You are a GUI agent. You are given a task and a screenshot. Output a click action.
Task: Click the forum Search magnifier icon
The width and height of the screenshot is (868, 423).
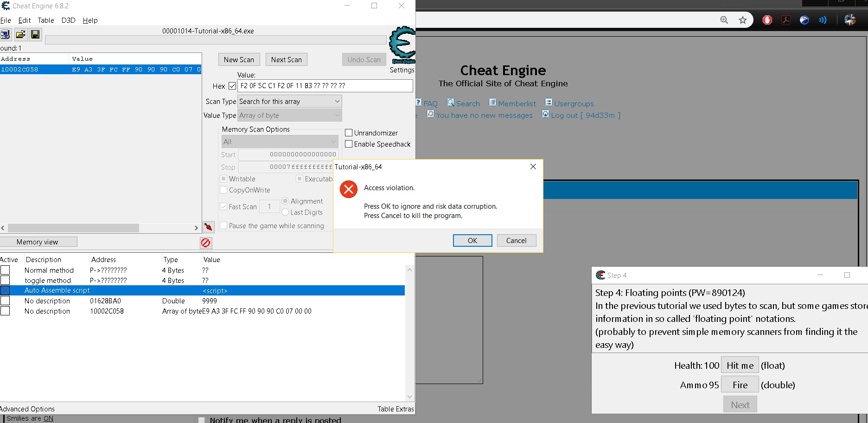[x=451, y=103]
